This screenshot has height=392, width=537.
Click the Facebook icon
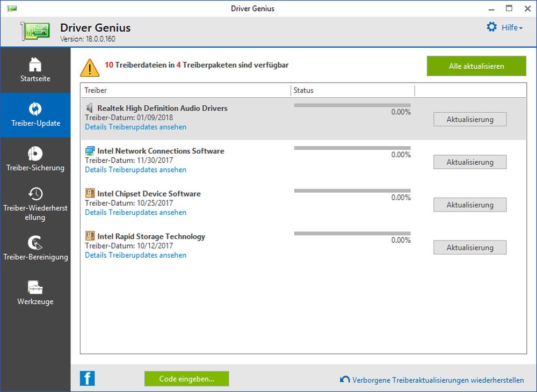coord(88,379)
